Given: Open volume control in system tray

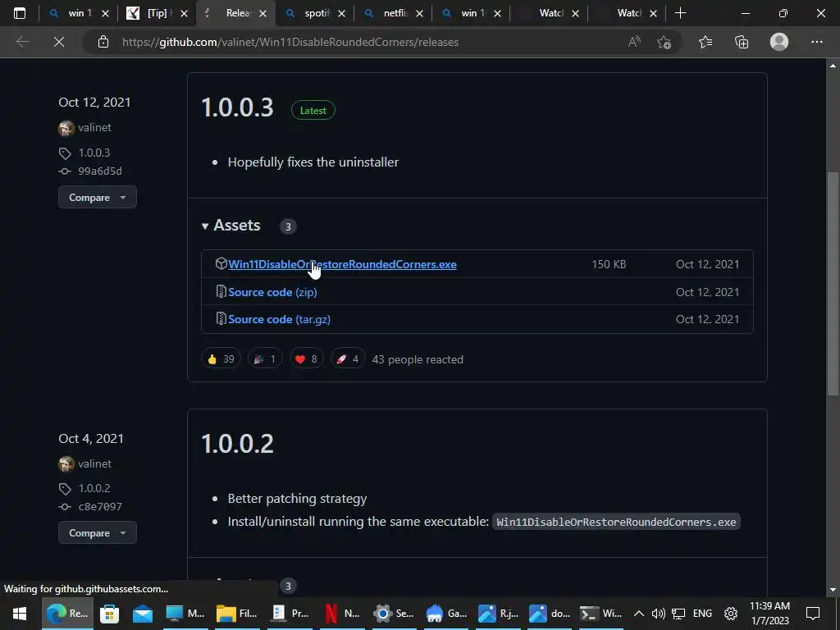Looking at the screenshot, I should point(659,614).
